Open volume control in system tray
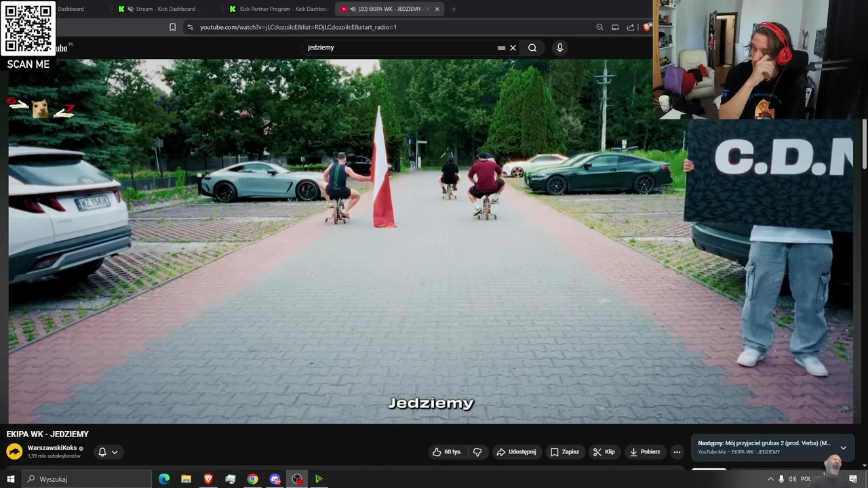Viewport: 868px width, 488px height. (792, 479)
